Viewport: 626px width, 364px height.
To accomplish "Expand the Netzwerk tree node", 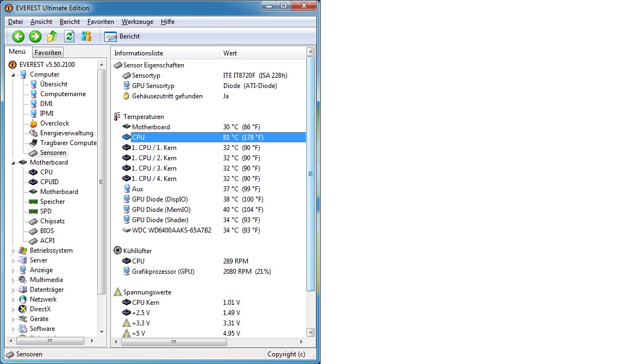I will 13,300.
